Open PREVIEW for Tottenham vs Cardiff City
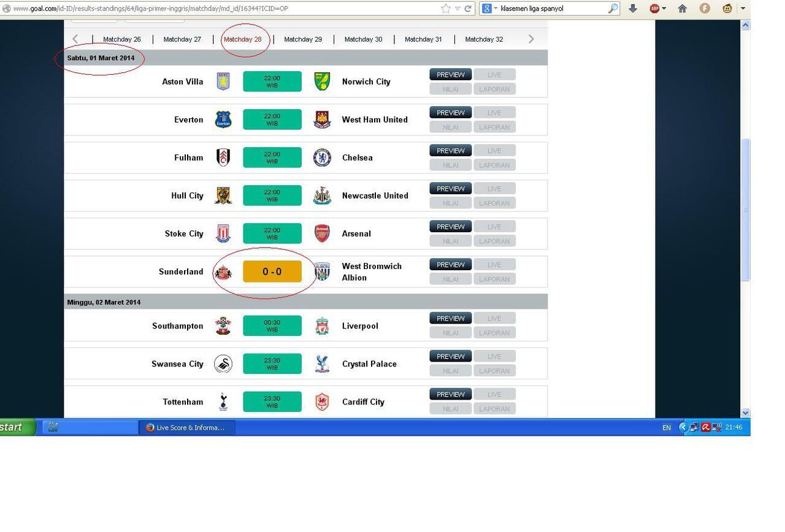Image resolution: width=785 pixels, height=532 pixels. click(451, 395)
